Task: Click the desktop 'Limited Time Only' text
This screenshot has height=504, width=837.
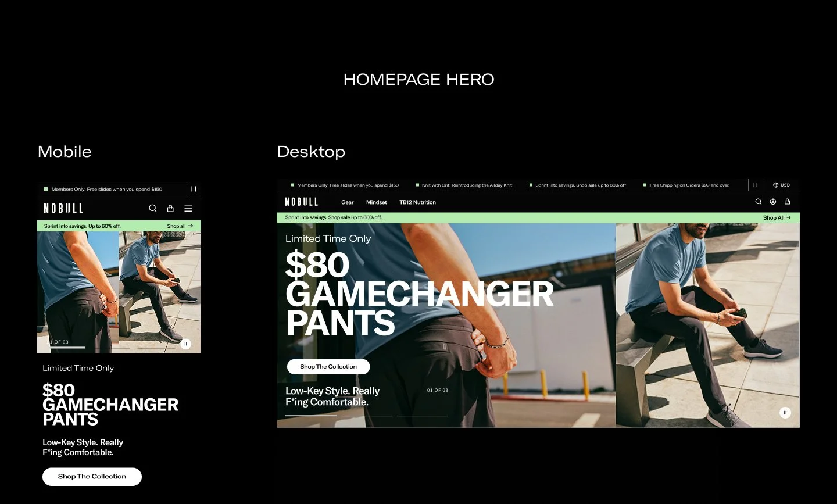Action: point(328,238)
